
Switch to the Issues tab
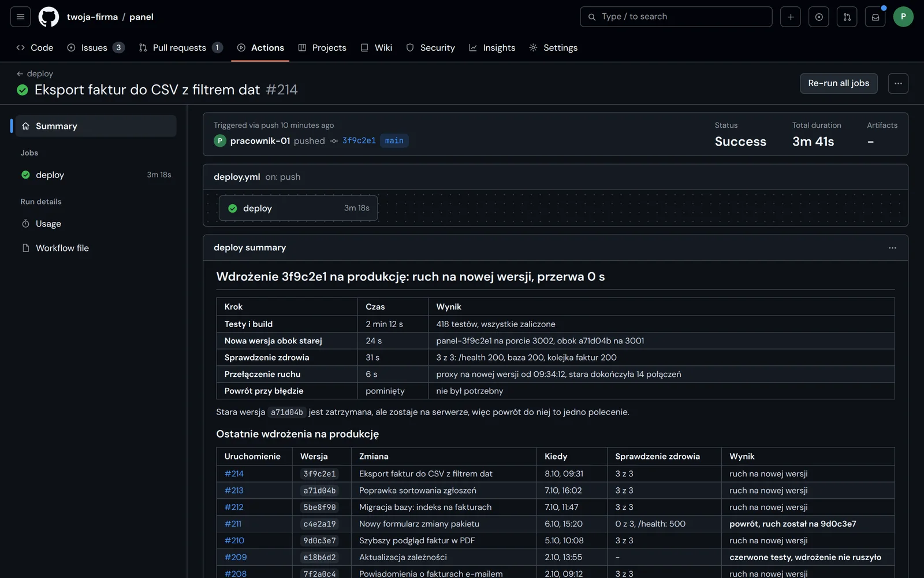point(95,47)
